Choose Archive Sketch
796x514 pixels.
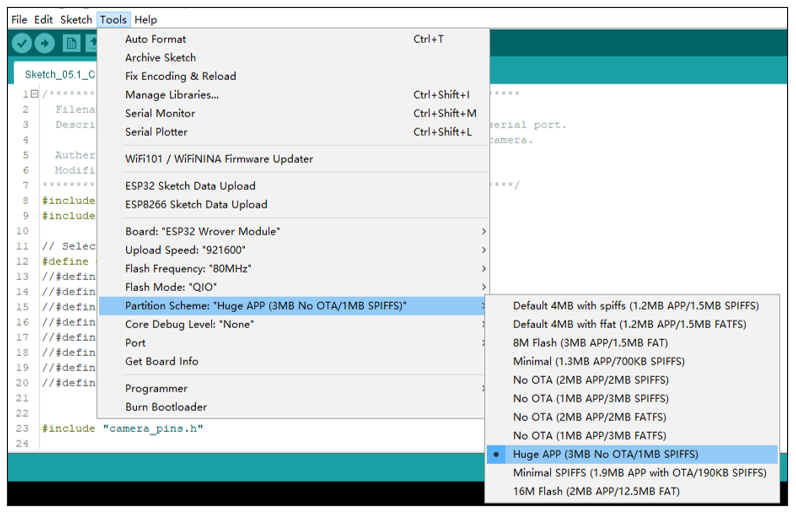[293, 57]
